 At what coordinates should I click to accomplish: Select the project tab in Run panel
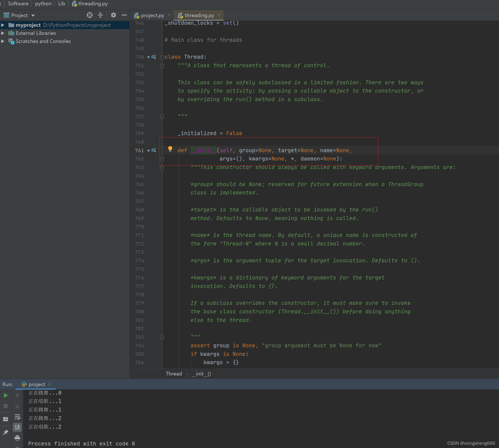37,384
